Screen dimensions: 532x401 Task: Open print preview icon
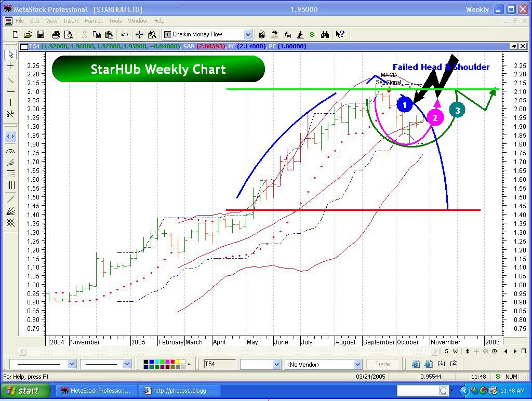(x=69, y=34)
